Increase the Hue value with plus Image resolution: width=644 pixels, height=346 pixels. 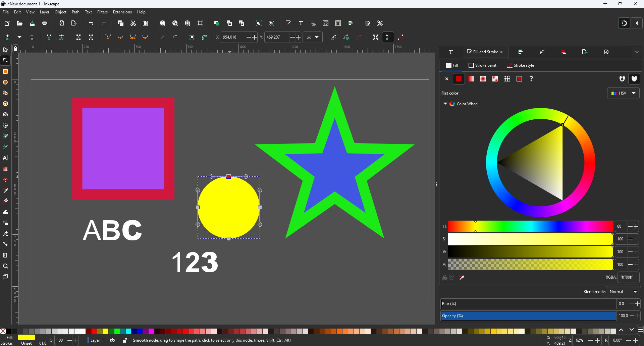636,226
